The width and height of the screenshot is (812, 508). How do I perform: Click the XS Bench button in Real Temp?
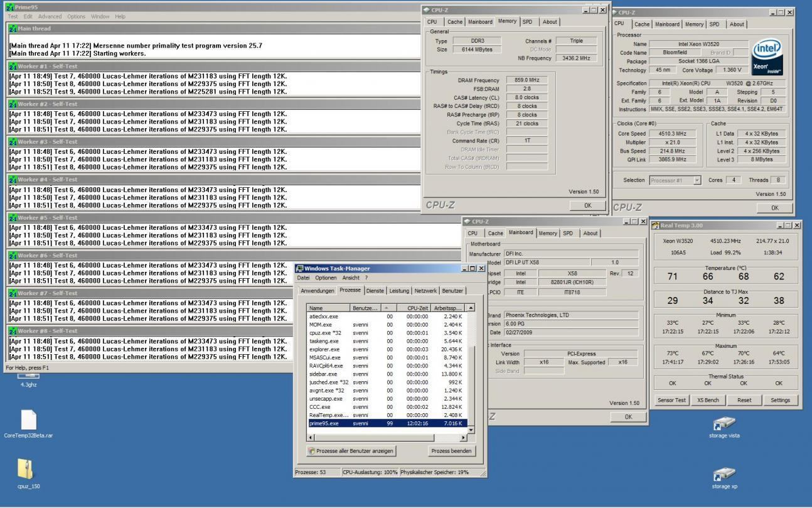(708, 400)
